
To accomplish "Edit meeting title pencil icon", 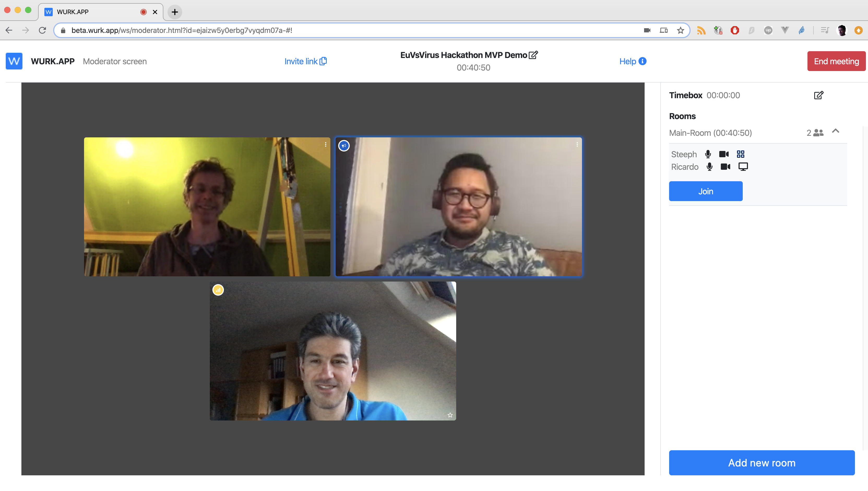I will [533, 55].
